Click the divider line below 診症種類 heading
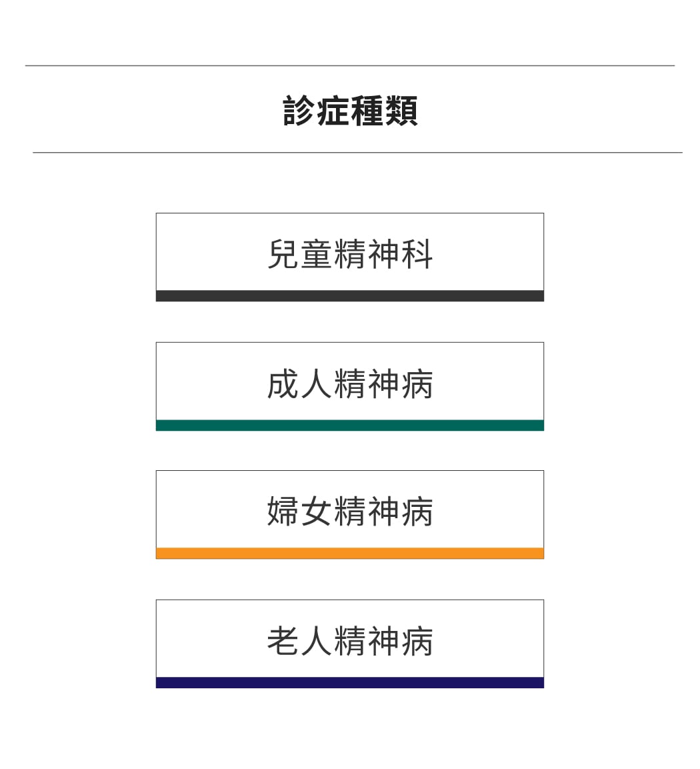The height and width of the screenshot is (769, 700). tap(357, 153)
